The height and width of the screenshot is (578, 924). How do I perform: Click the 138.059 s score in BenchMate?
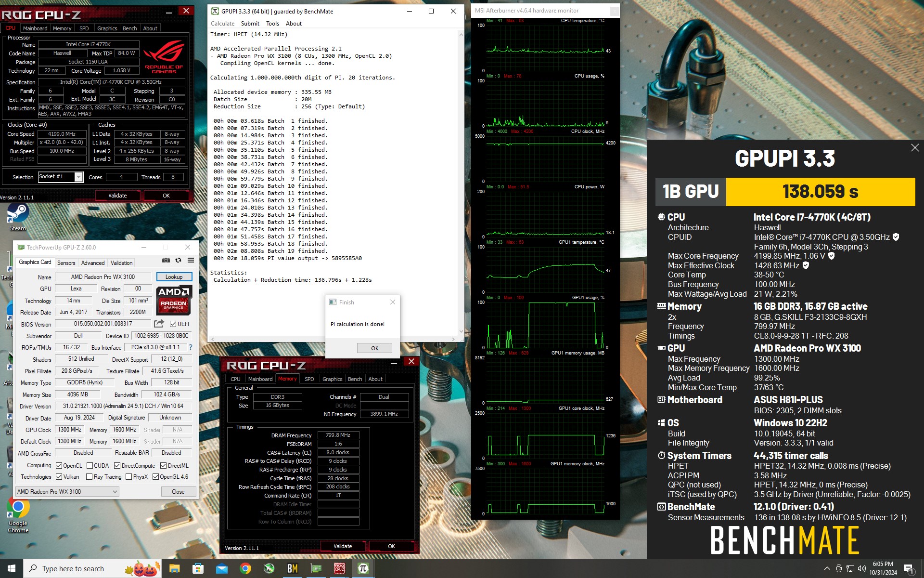[x=820, y=192]
